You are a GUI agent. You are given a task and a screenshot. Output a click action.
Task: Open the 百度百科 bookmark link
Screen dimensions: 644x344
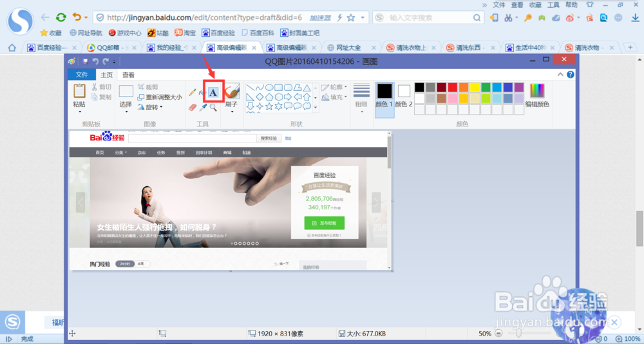tap(258, 32)
